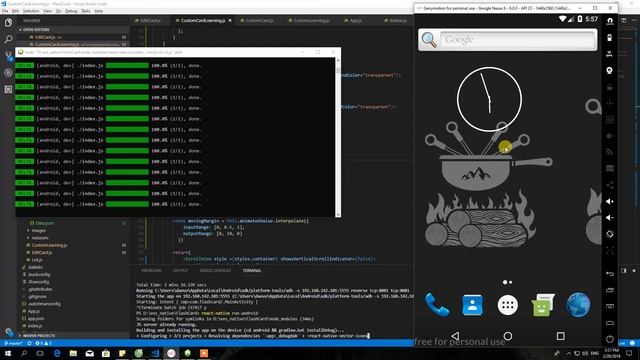Open the Debug view icon in activity bar
The height and width of the screenshot is (360, 640).
(8, 73)
